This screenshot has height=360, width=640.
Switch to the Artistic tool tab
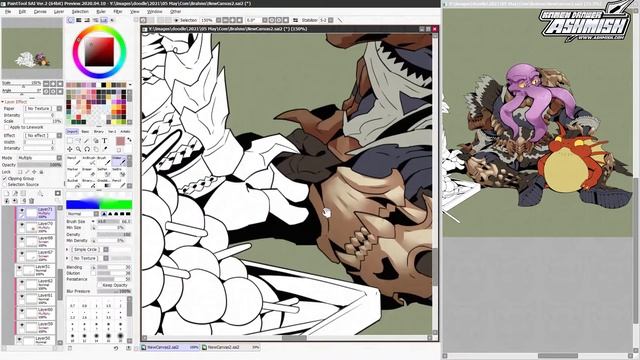pos(125,131)
